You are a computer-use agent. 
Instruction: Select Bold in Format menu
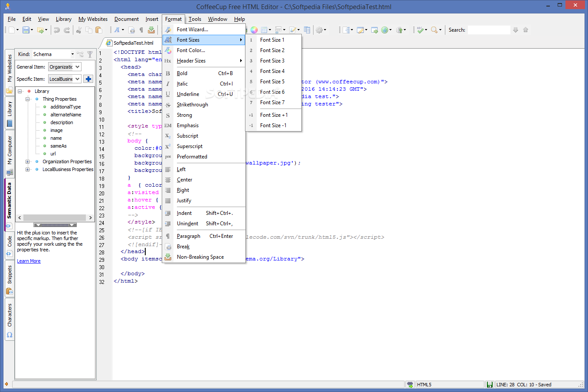coord(204,73)
